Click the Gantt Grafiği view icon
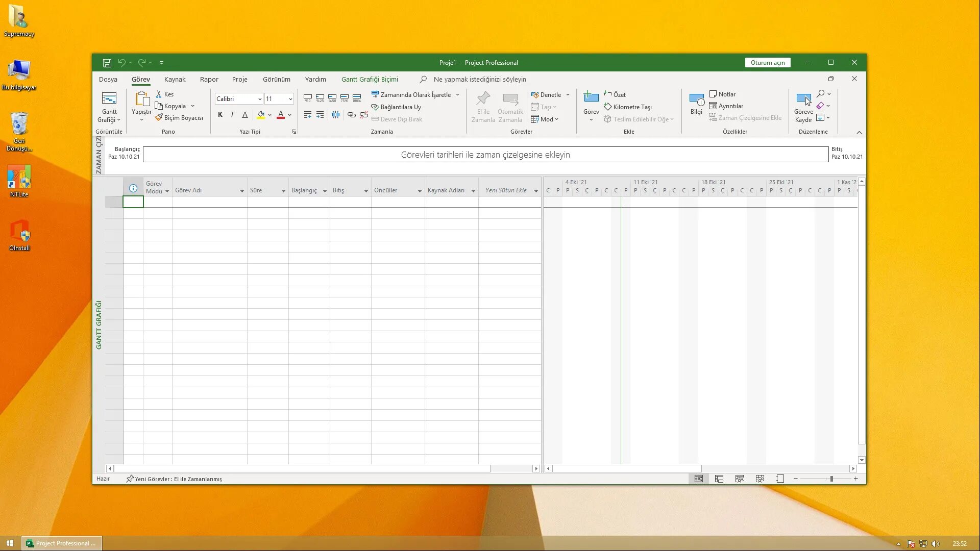This screenshot has height=551, width=980. click(x=109, y=99)
